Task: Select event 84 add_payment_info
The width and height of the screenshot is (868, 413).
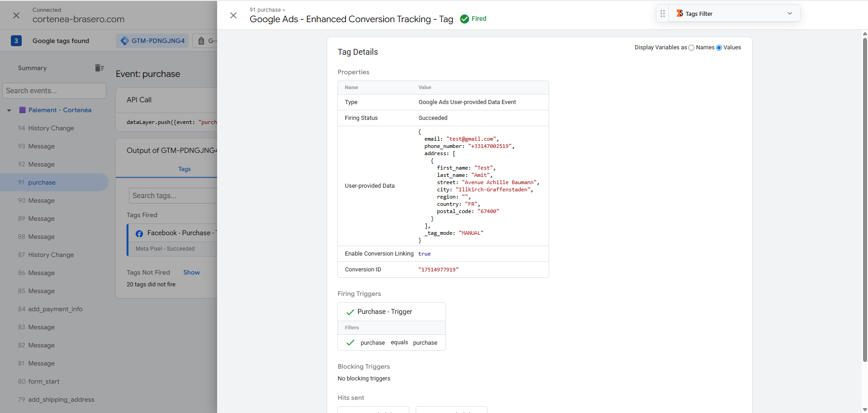Action: pos(54,309)
